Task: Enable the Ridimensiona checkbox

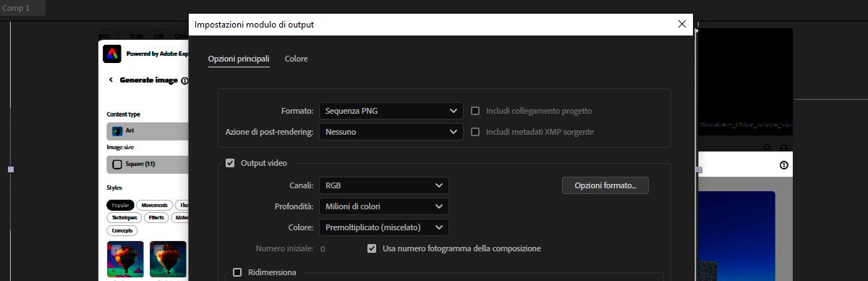Action: (x=237, y=272)
